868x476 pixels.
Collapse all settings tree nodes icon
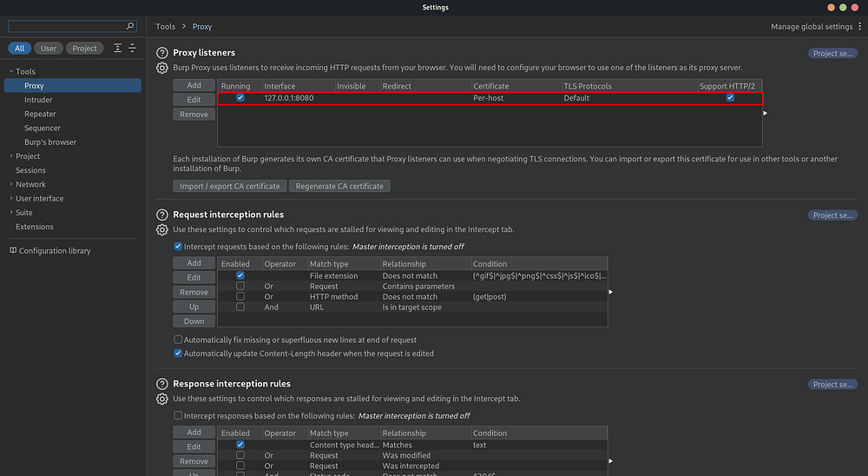tap(132, 49)
